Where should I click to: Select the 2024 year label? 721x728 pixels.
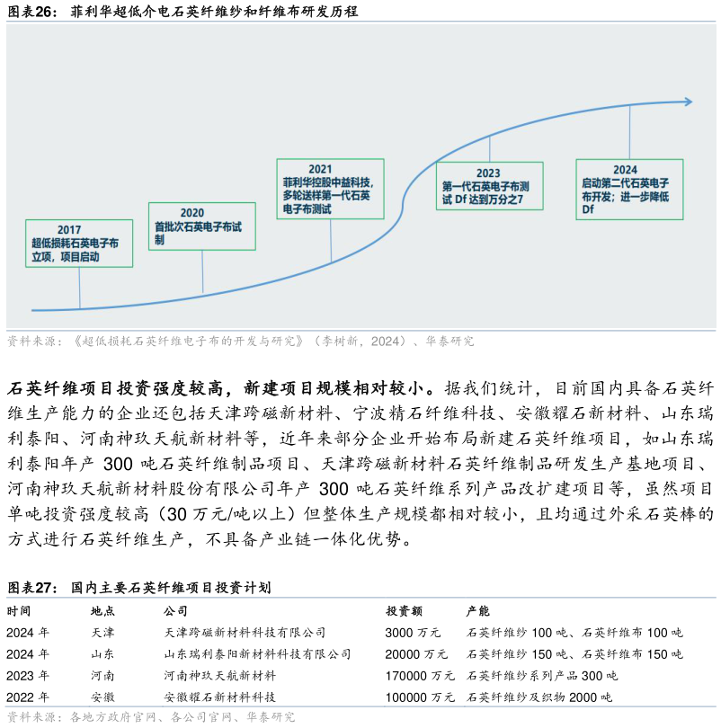(625, 170)
